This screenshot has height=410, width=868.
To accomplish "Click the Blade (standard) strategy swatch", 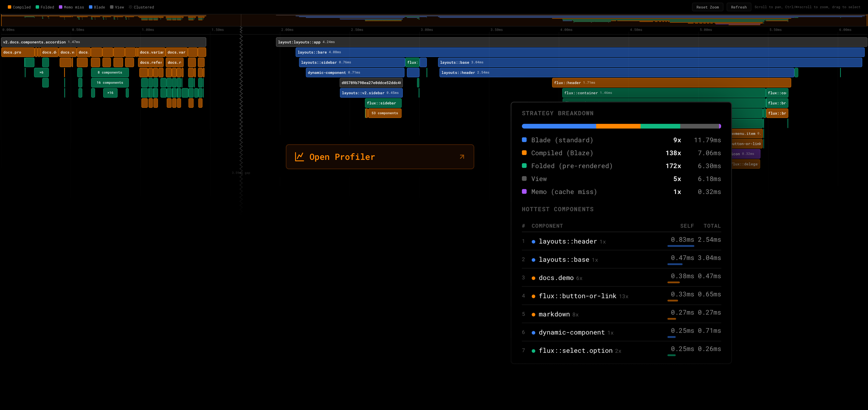I will click(524, 140).
